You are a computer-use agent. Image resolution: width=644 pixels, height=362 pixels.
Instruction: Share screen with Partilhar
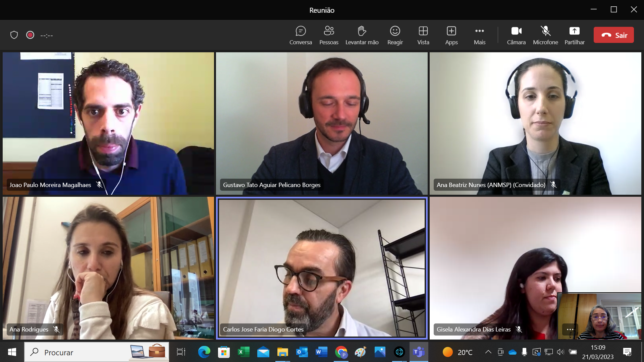click(574, 35)
